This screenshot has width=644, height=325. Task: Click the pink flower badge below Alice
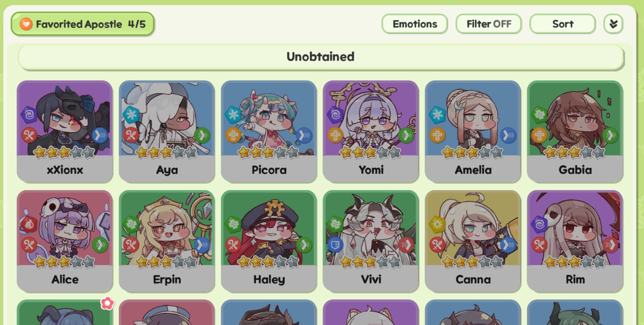click(x=107, y=303)
